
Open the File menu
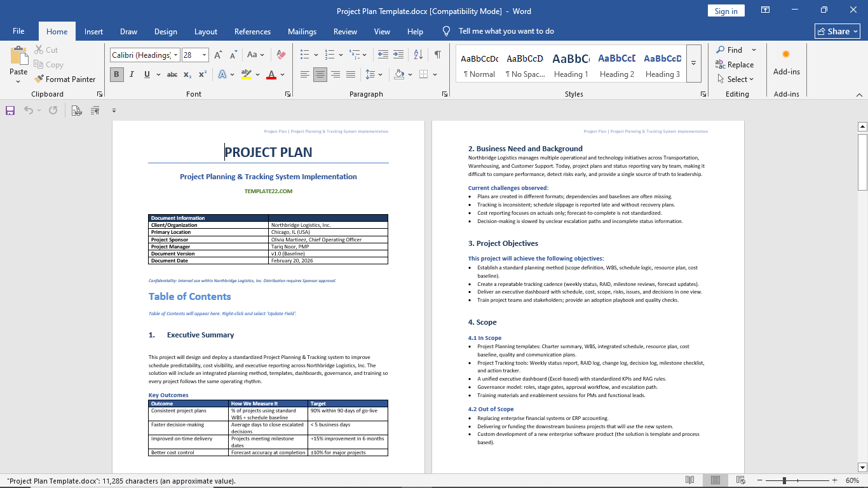[18, 31]
